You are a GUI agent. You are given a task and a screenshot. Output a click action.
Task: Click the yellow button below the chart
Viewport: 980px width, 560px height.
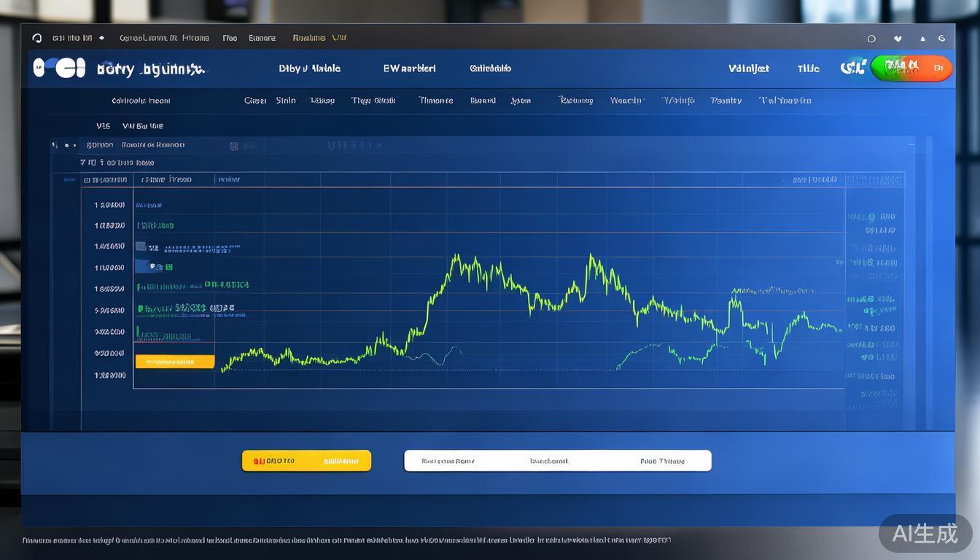pyautogui.click(x=306, y=461)
